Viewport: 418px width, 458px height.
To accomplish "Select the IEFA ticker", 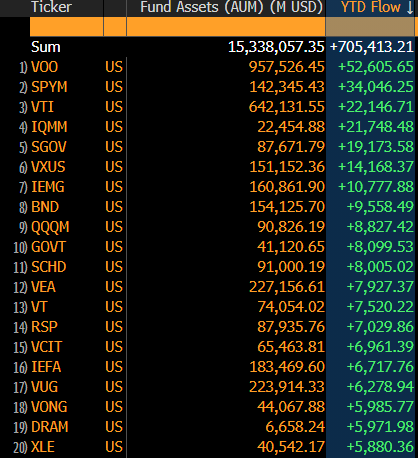I will 46,367.
